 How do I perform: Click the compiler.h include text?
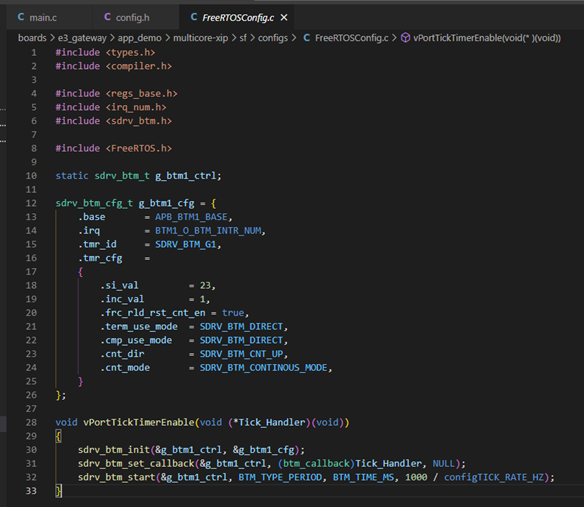[x=139, y=66]
